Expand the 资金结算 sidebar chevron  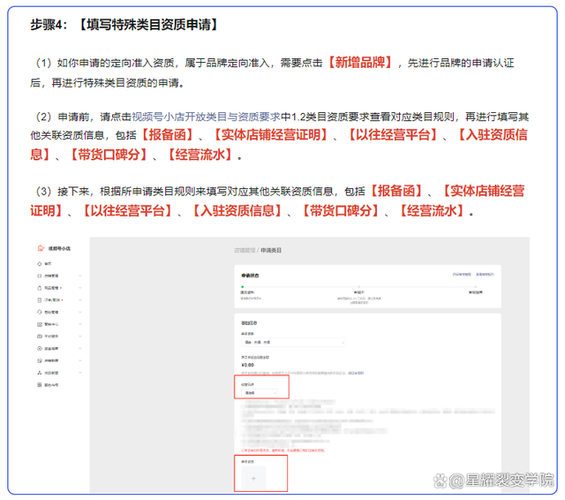click(x=80, y=348)
